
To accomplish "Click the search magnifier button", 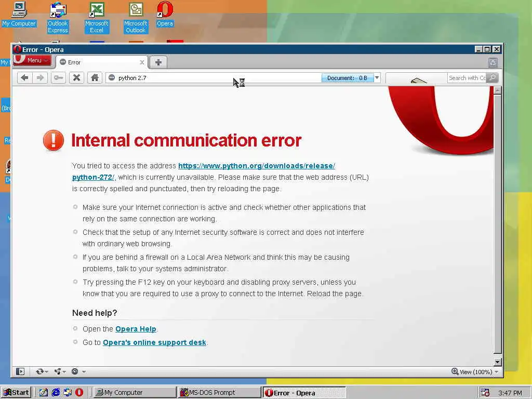I will [x=493, y=78].
